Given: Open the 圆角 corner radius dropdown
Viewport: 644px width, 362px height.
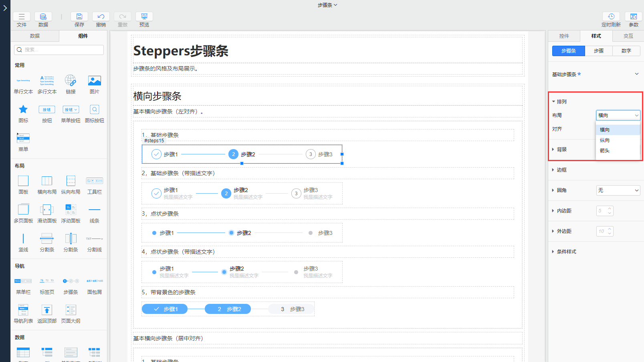Looking at the screenshot, I should click(618, 190).
